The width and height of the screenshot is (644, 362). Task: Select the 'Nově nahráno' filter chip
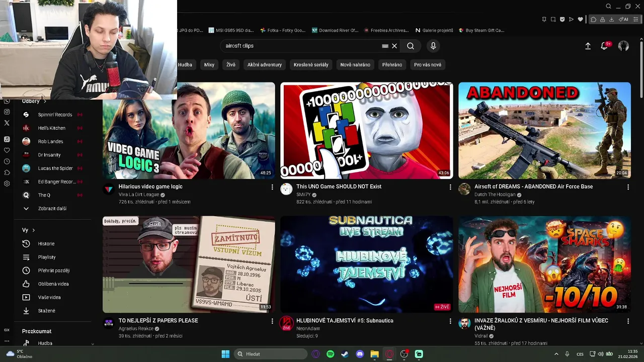click(x=355, y=64)
